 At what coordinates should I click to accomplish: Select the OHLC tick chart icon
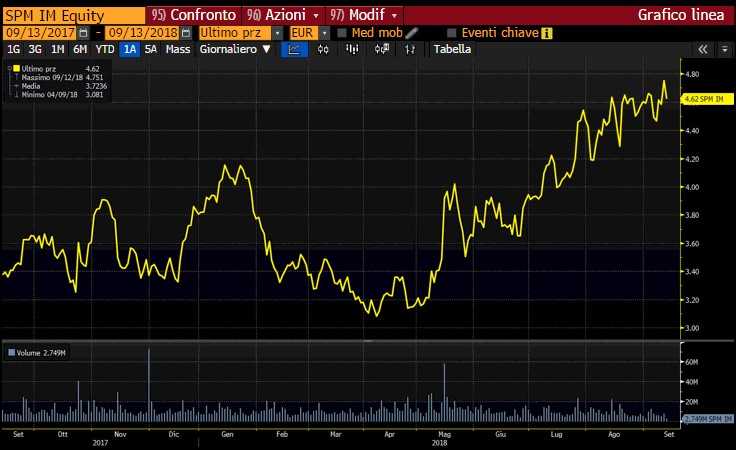point(410,49)
